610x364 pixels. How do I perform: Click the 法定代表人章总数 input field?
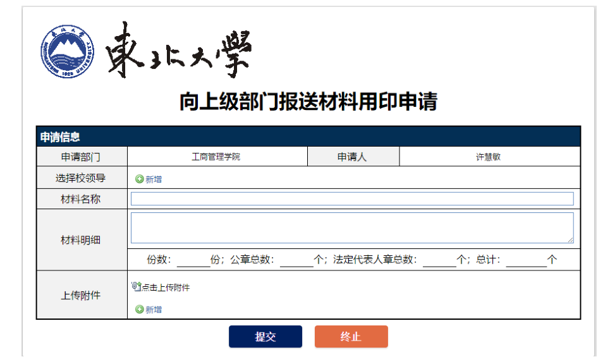click(439, 260)
